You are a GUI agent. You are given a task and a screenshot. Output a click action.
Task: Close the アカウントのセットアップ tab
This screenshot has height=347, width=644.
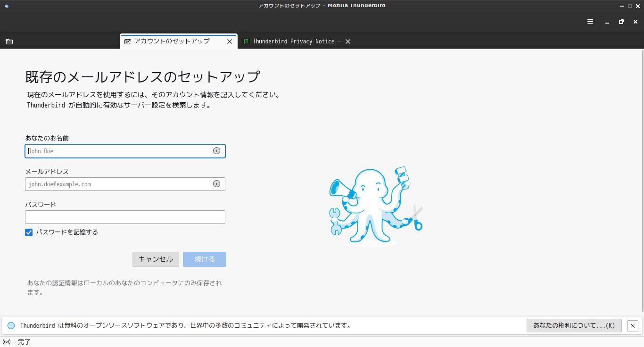click(230, 41)
